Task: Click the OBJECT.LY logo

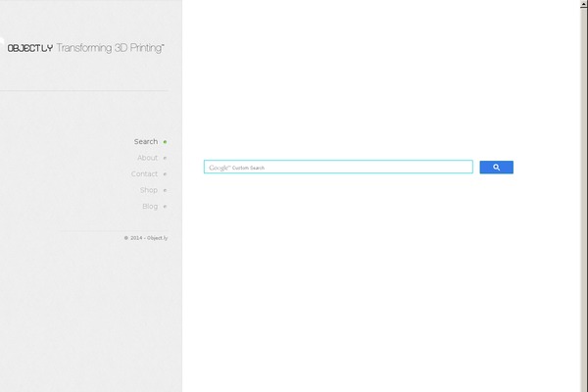Action: coord(30,48)
